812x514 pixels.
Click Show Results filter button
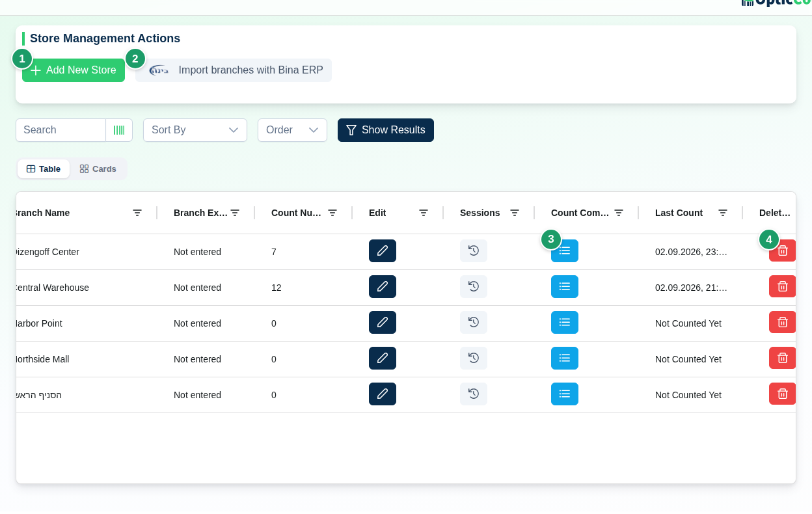click(x=386, y=130)
